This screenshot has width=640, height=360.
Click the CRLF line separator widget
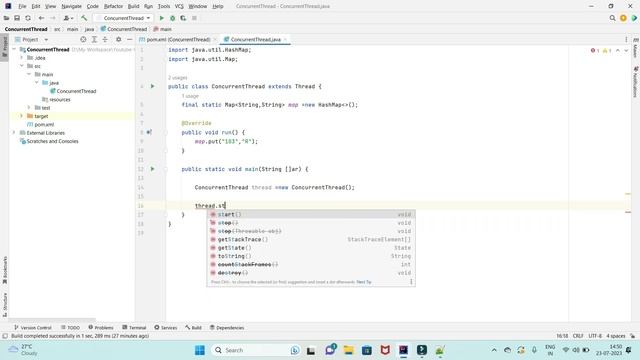click(578, 336)
